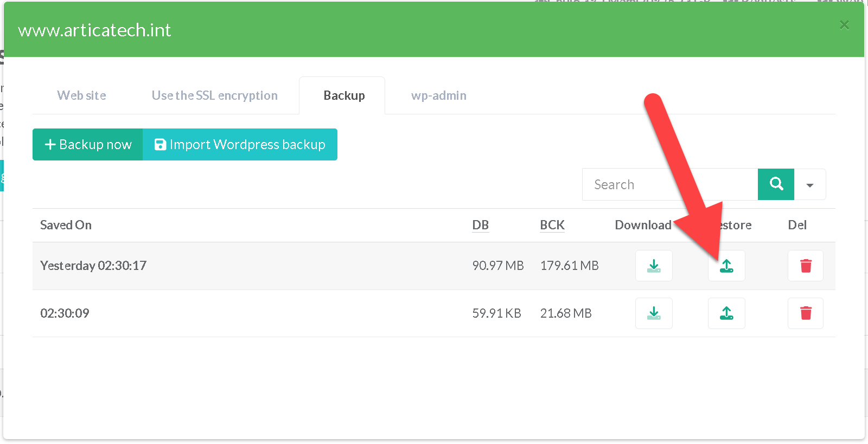Go to the wp-admin tab
This screenshot has height=444, width=868.
(x=438, y=95)
